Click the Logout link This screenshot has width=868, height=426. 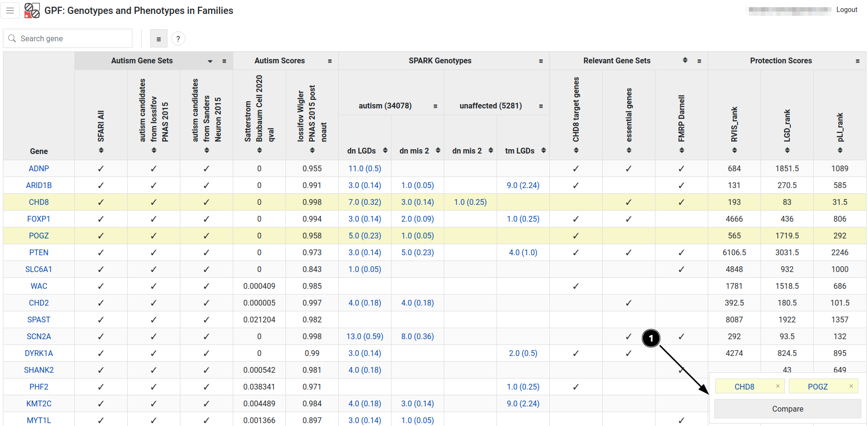(847, 10)
